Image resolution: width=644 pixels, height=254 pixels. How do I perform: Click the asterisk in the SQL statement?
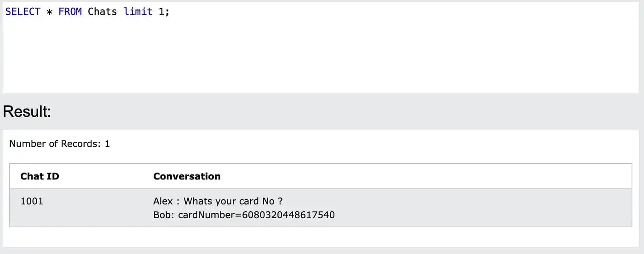[49, 12]
